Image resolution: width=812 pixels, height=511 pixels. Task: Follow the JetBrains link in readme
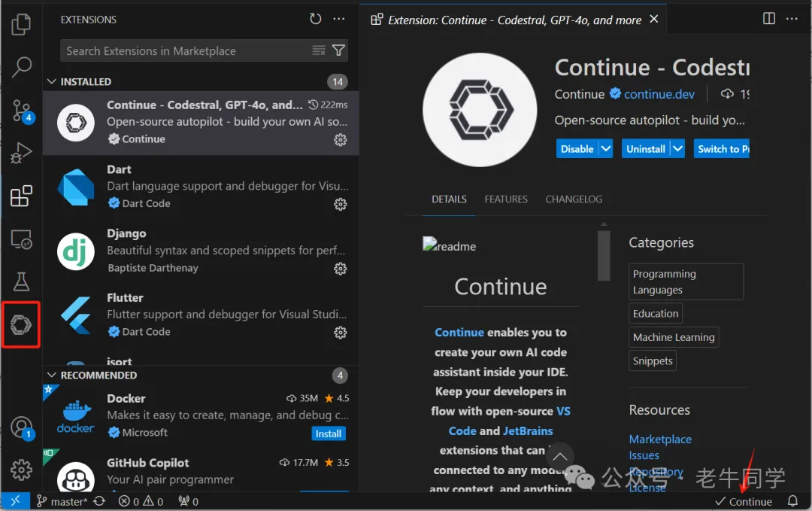point(528,430)
